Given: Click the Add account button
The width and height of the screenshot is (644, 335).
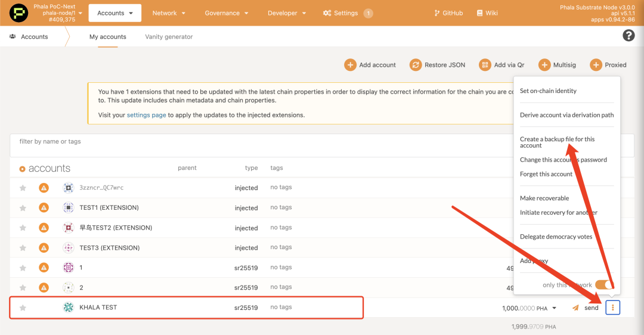Looking at the screenshot, I should (x=370, y=65).
